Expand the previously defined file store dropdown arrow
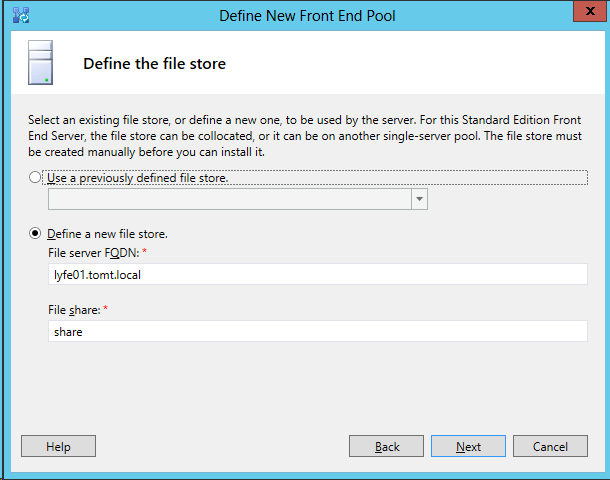This screenshot has width=610, height=480. (x=419, y=199)
